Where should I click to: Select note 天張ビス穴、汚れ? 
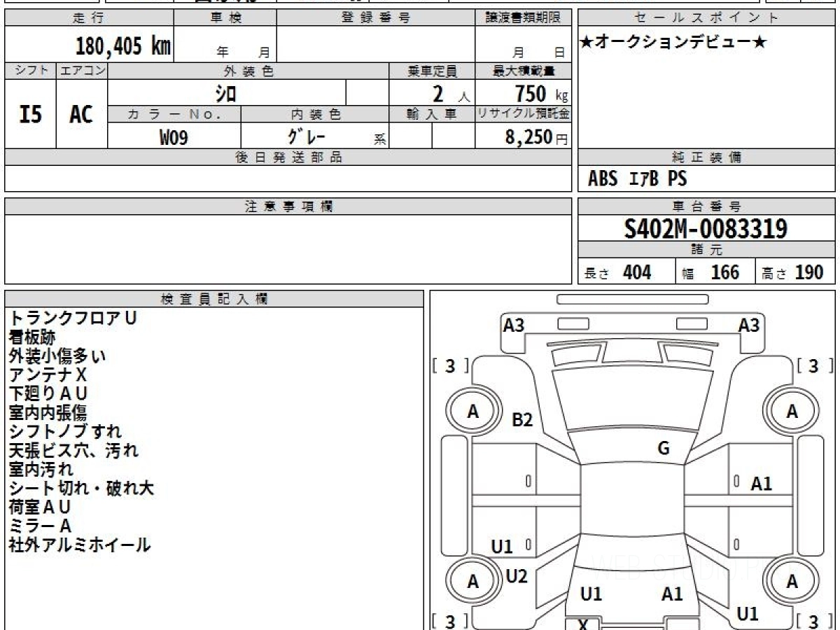coord(74,450)
